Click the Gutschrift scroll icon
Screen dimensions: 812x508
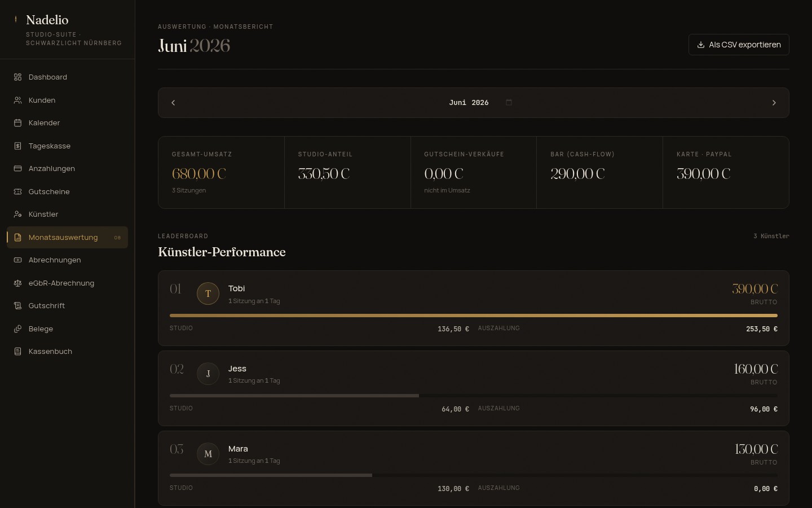17,306
